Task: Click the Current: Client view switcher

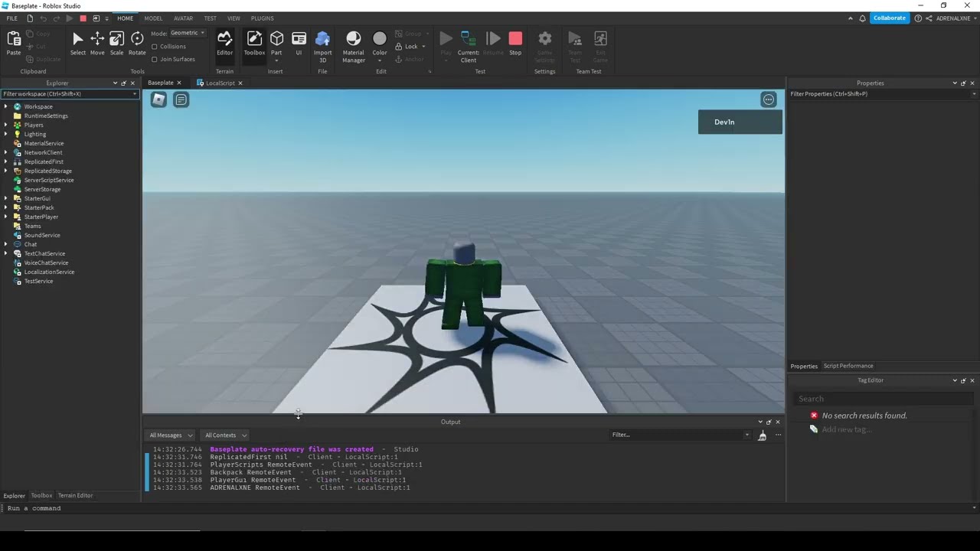Action: tap(468, 46)
